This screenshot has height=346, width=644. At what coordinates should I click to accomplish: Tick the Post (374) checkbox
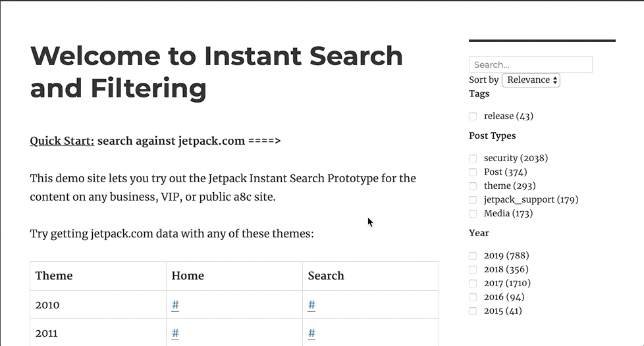tap(473, 172)
